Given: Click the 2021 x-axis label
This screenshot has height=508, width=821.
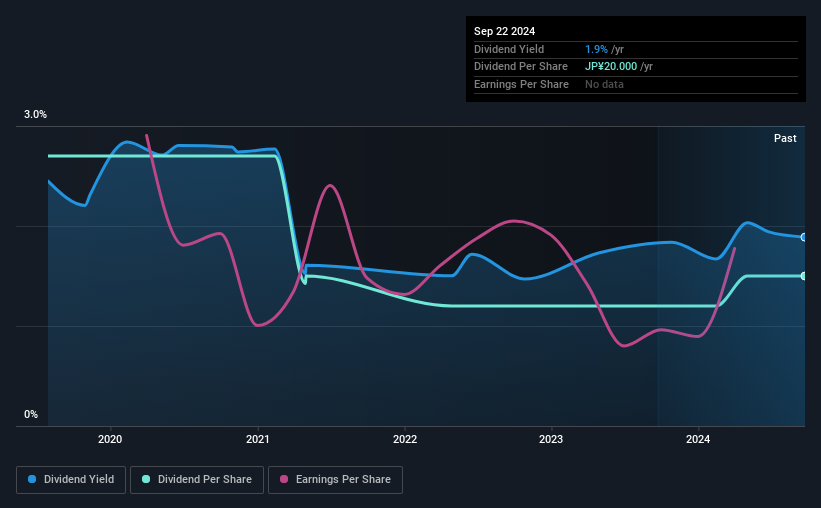Looking at the screenshot, I should [258, 439].
